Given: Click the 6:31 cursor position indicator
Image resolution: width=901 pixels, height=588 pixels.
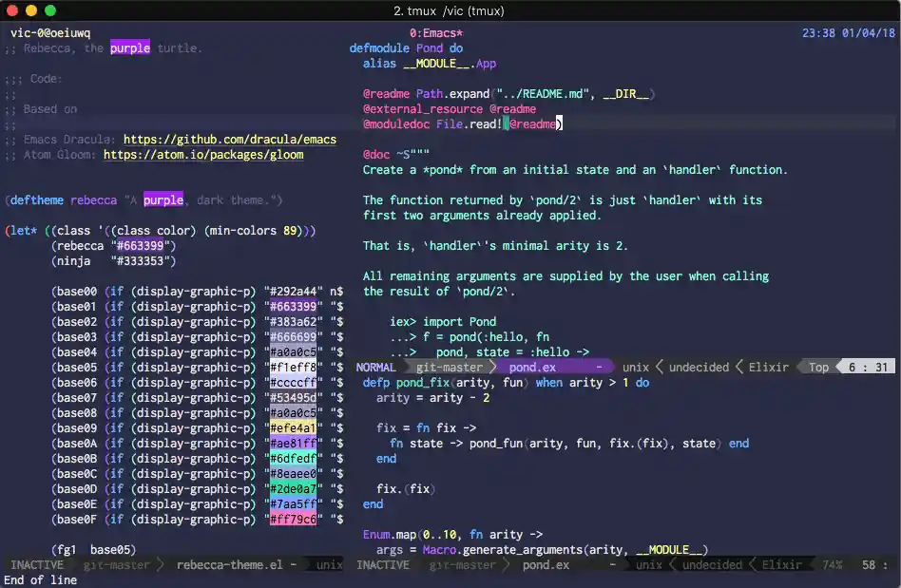Looking at the screenshot, I should (x=870, y=367).
